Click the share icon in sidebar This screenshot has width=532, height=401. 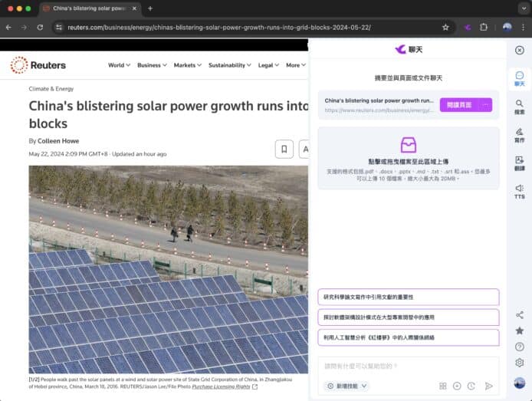coord(519,314)
